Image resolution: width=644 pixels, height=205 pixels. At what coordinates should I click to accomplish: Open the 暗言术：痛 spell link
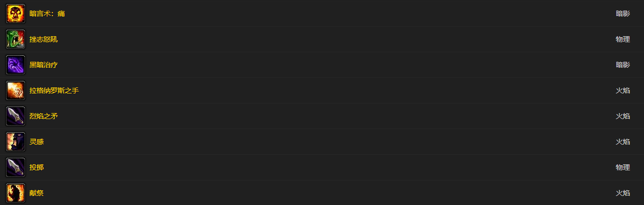coord(47,14)
